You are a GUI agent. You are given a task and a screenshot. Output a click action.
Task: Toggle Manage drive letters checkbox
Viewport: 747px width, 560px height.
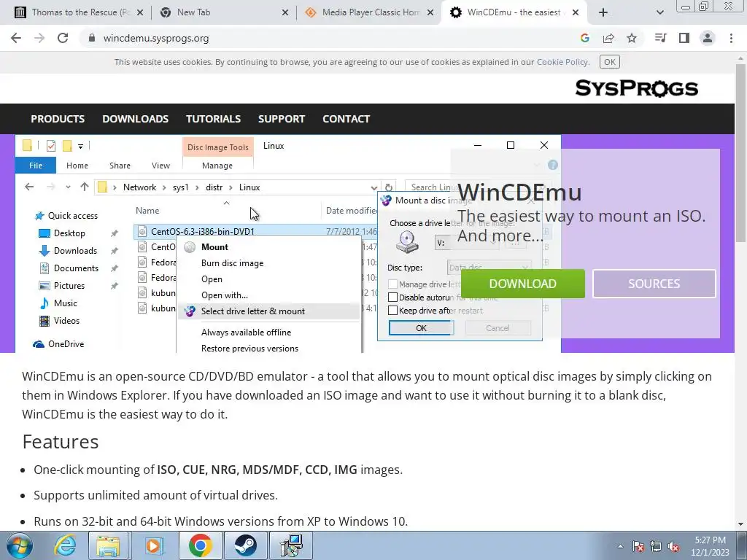click(392, 284)
